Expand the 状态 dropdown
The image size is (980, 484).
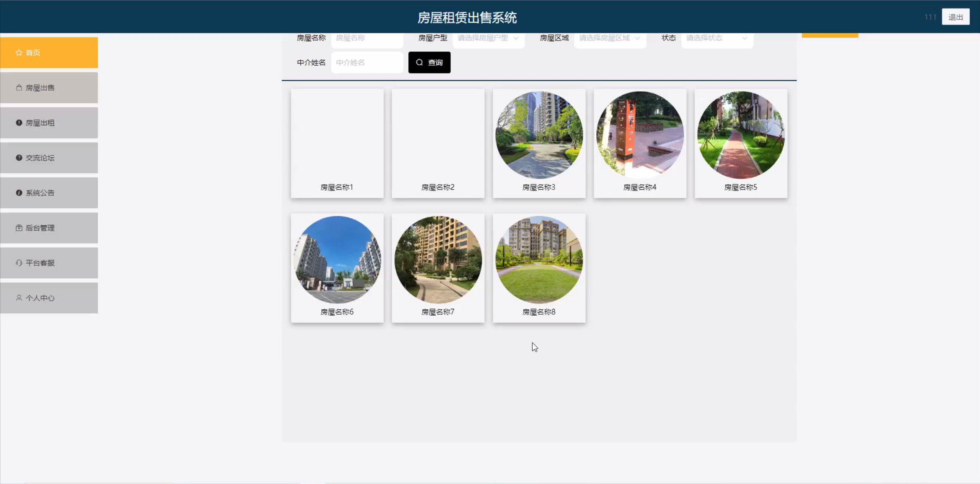(x=717, y=39)
